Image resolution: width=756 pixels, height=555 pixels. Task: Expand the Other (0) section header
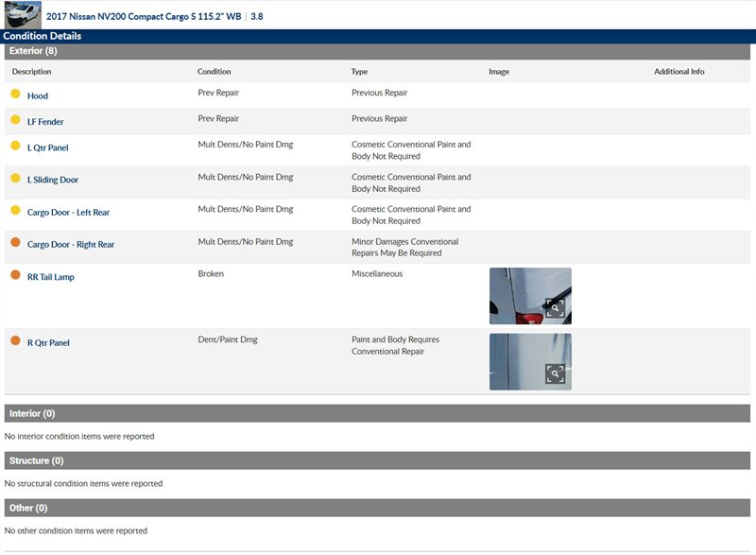click(29, 508)
